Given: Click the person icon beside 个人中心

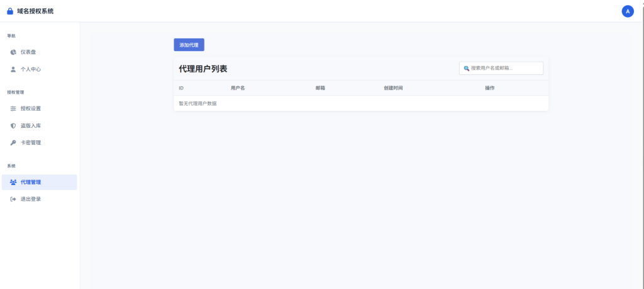Looking at the screenshot, I should 13,69.
